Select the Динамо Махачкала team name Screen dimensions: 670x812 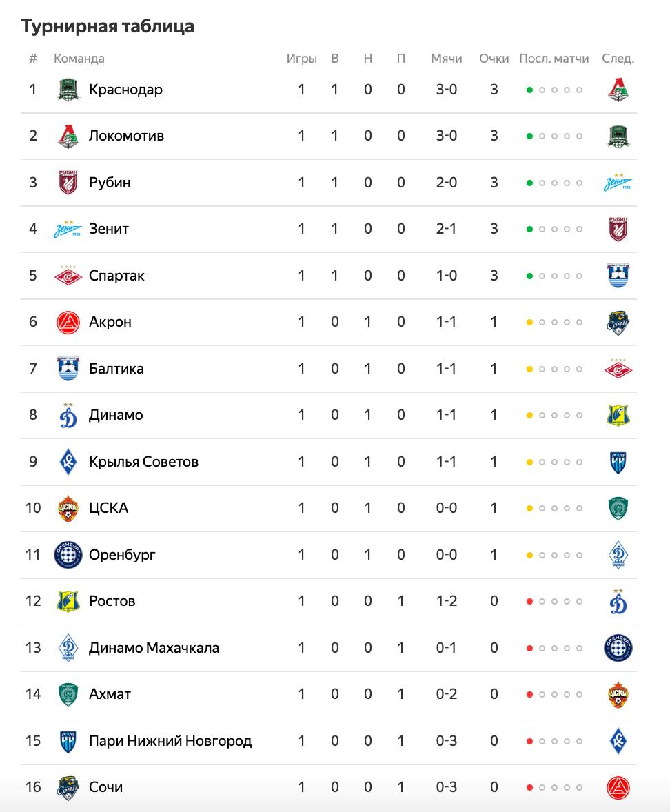(x=154, y=648)
